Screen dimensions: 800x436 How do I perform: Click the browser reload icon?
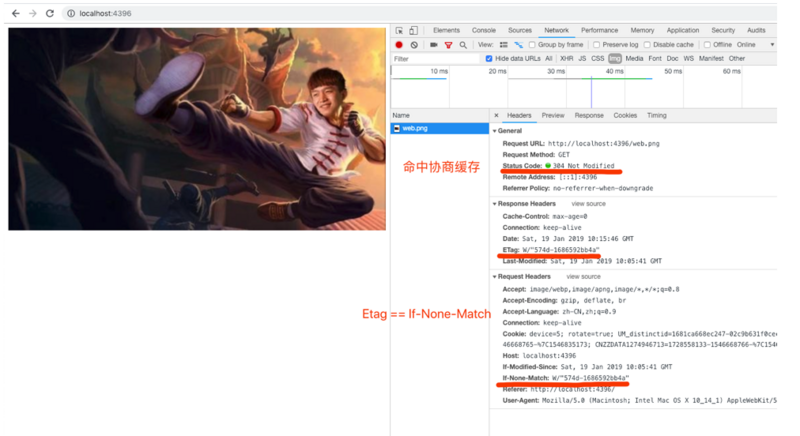[x=49, y=13]
